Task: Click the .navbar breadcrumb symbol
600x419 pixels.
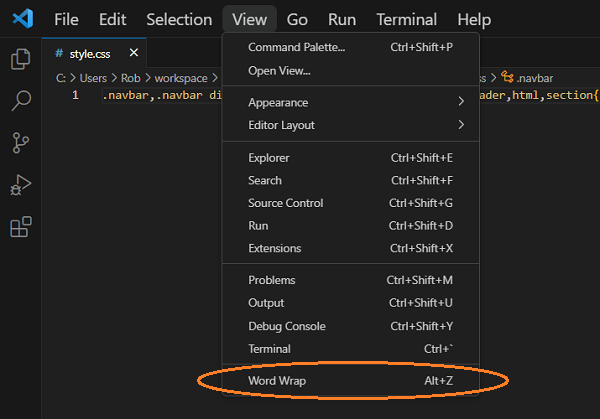Action: pyautogui.click(x=535, y=78)
